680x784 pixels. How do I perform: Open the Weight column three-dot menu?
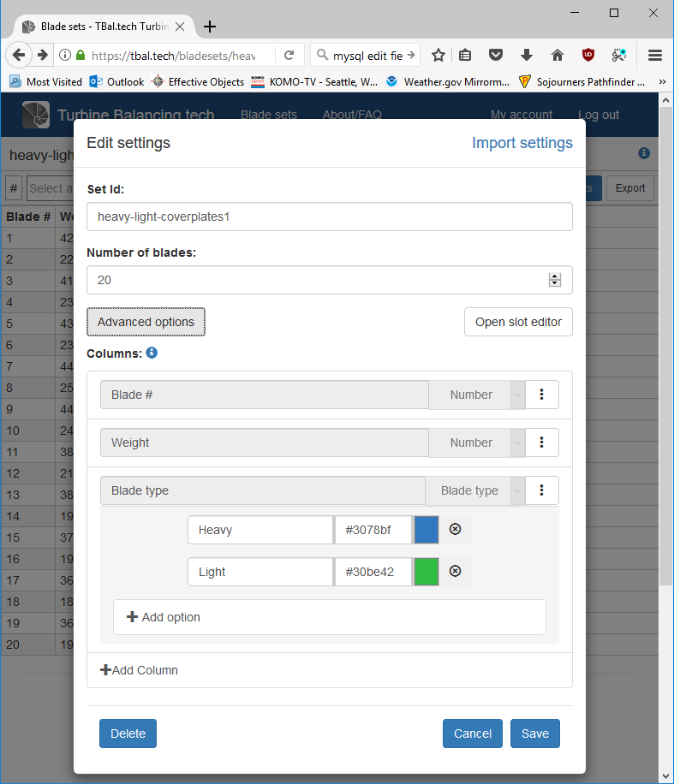[541, 442]
